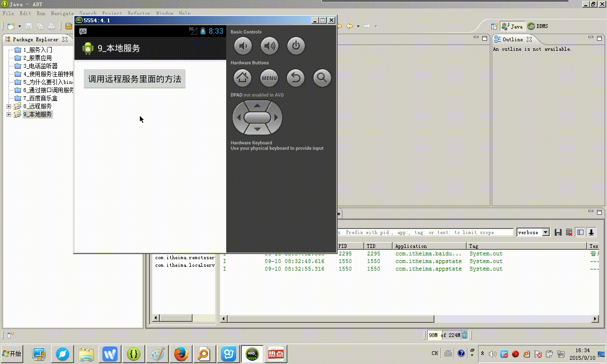The image size is (607, 364).
Task: Click the Android app icon beside 9_本地服务
Action: click(88, 48)
